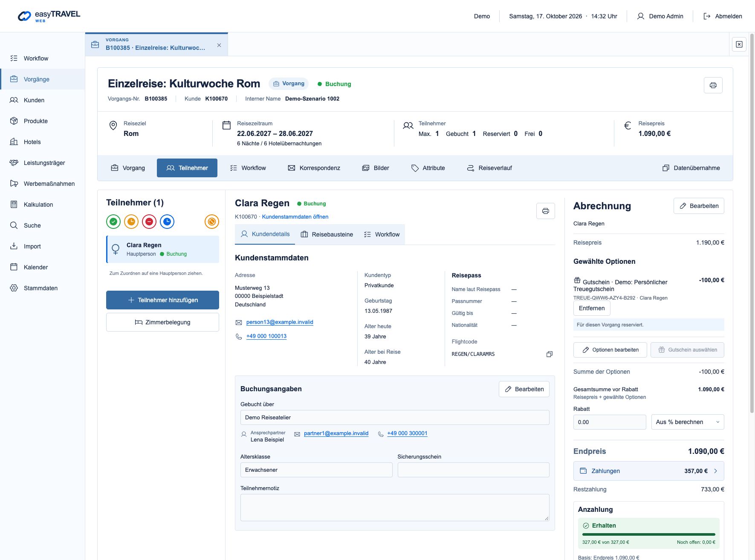Click the easyTRAVEL WEB logo
The height and width of the screenshot is (560, 755).
[49, 16]
